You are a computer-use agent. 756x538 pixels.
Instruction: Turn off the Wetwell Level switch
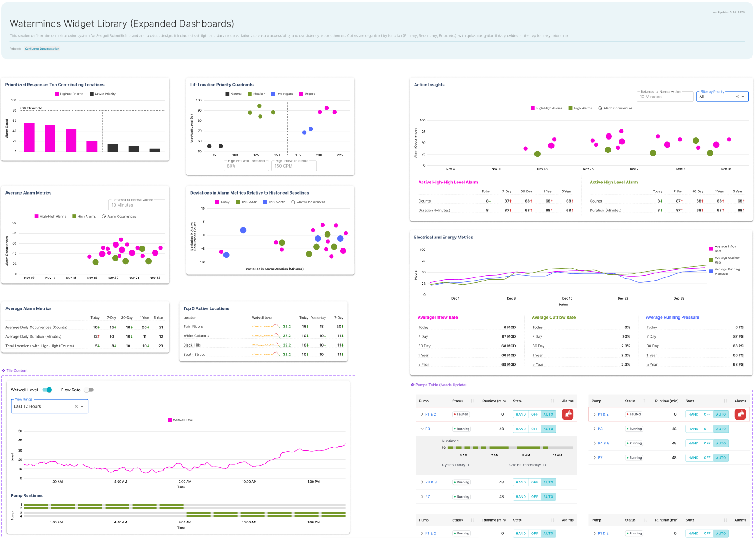47,390
